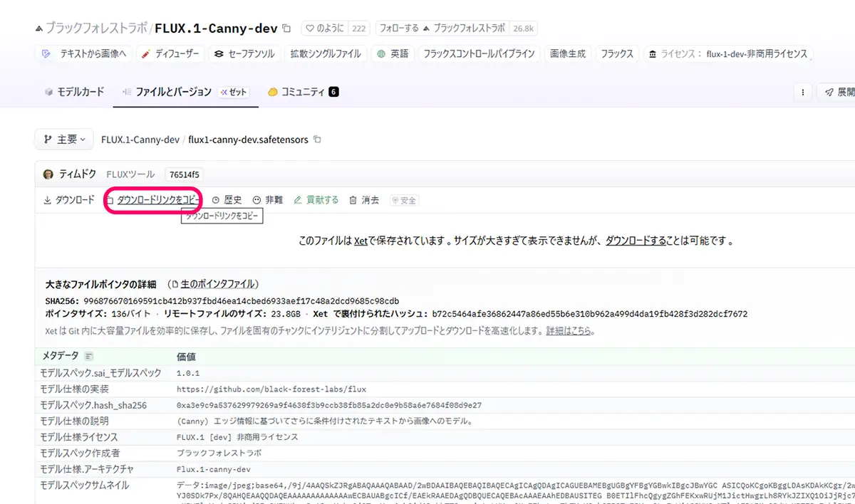Switch to the コミュニティ tab
The height and width of the screenshot is (504, 855).
[x=303, y=92]
